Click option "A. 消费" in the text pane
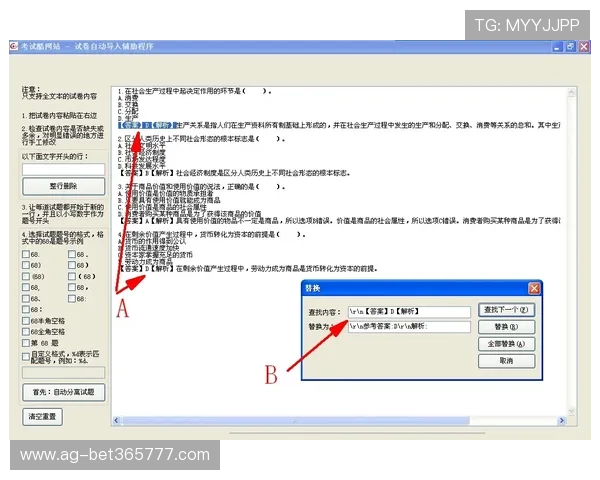600x480 pixels. point(128,98)
